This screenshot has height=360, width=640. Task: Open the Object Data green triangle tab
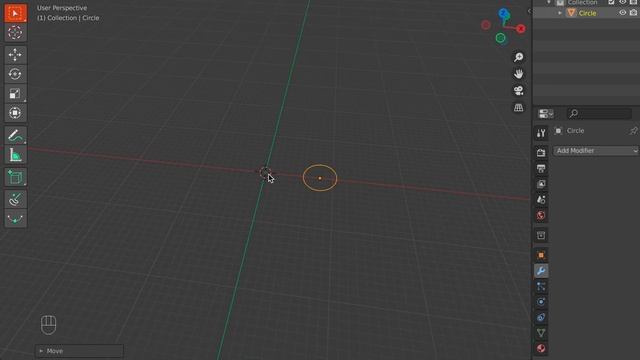(x=541, y=333)
